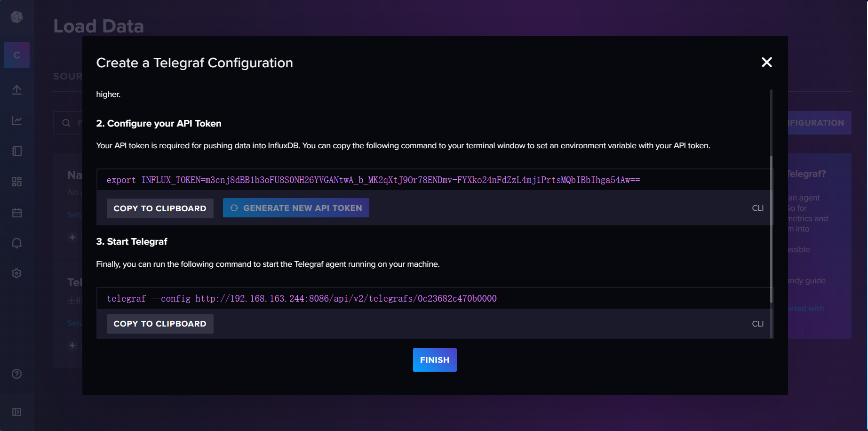
Task: Open the Load Data upload icon
Action: click(x=16, y=89)
